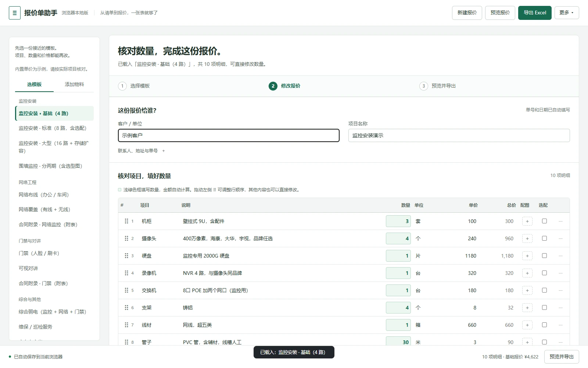Select template 综合弱电 (监控 + 网络 + 门禁)
Screen dimensions: 588x368
pyautogui.click(x=54, y=312)
